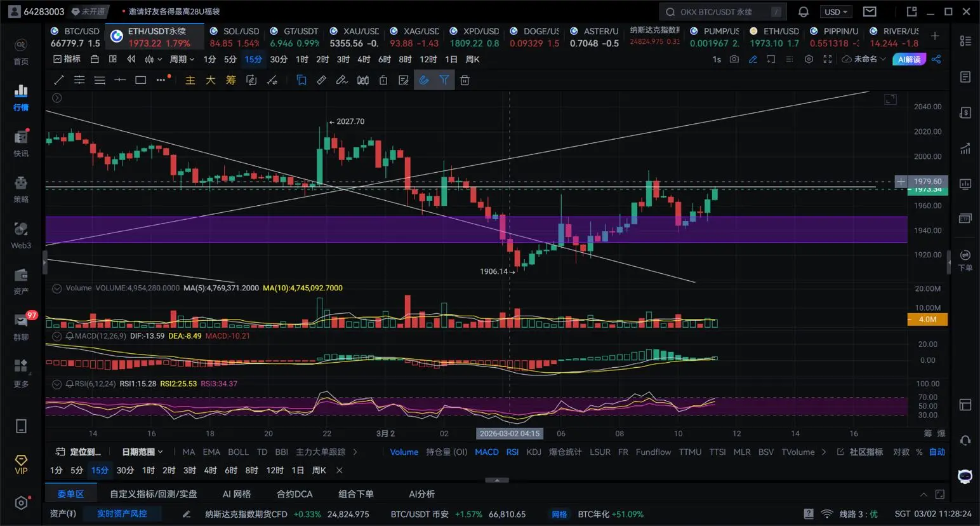Select the DOGE/US ticker tab
Viewport: 980px width, 526px height.
(x=533, y=37)
